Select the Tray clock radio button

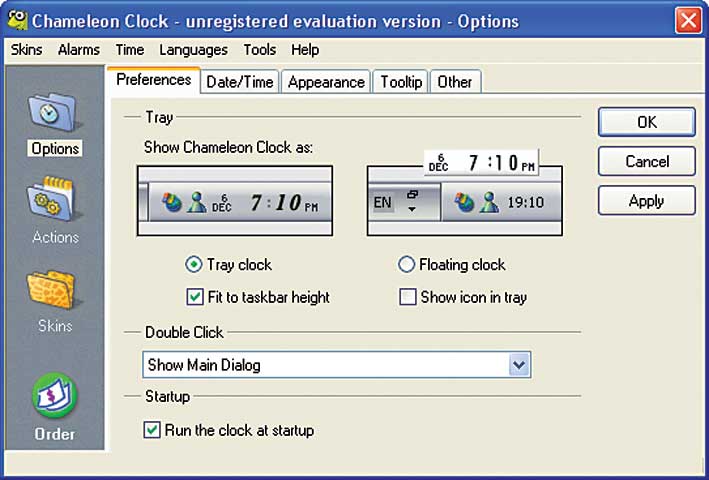[x=194, y=264]
